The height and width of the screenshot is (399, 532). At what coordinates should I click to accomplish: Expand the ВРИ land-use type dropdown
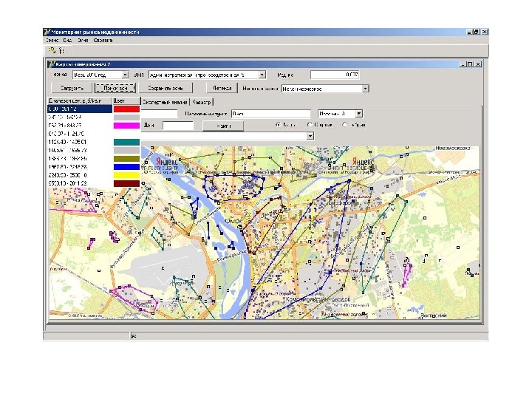click(x=262, y=75)
